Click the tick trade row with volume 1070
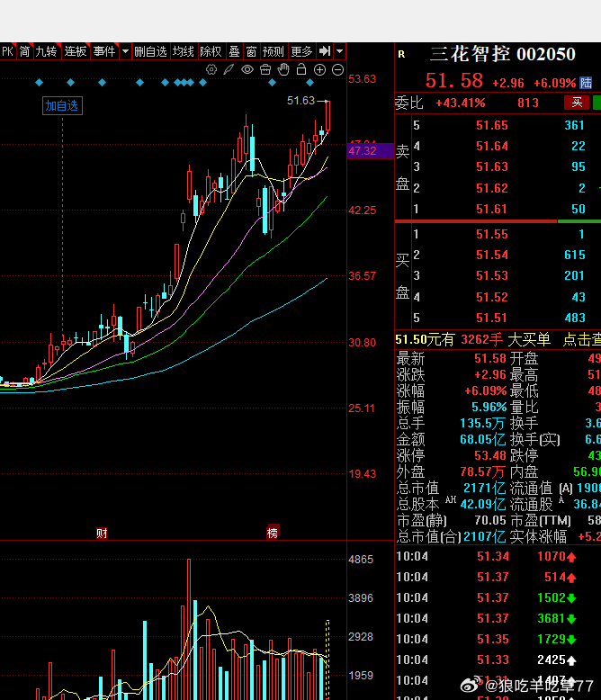This screenshot has height=700, width=601. point(498,556)
